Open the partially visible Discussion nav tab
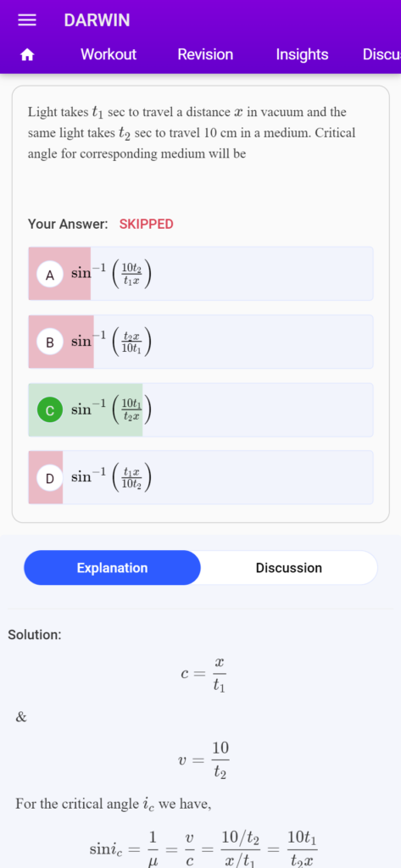 (382, 54)
